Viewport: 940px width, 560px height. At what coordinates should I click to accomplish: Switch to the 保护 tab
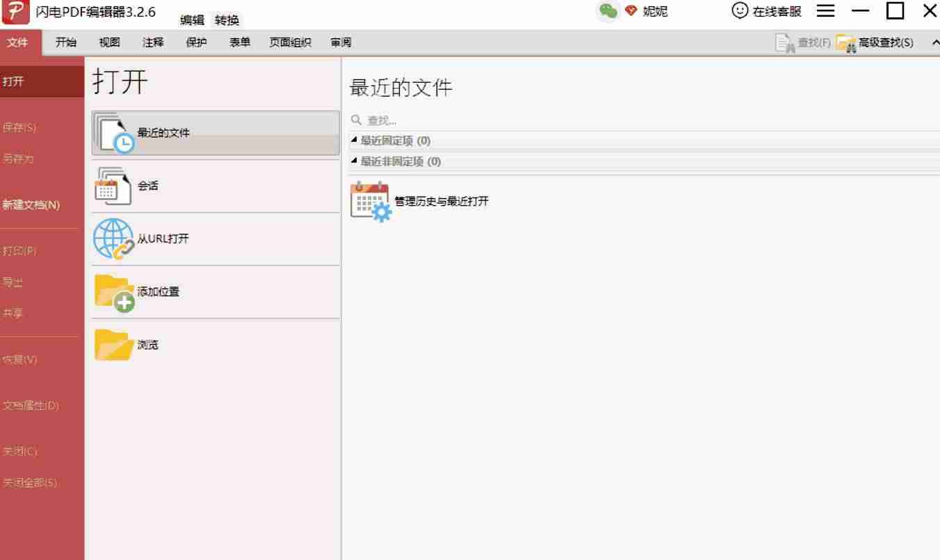click(197, 42)
